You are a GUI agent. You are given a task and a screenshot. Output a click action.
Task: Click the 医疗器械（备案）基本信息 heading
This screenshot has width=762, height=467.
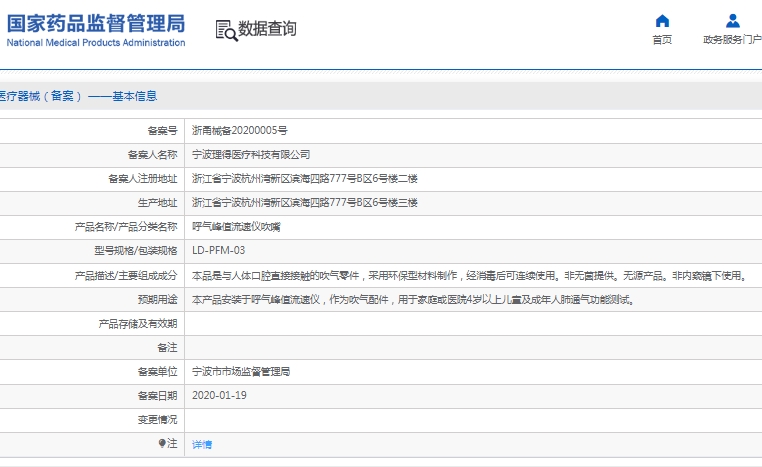pos(78,96)
